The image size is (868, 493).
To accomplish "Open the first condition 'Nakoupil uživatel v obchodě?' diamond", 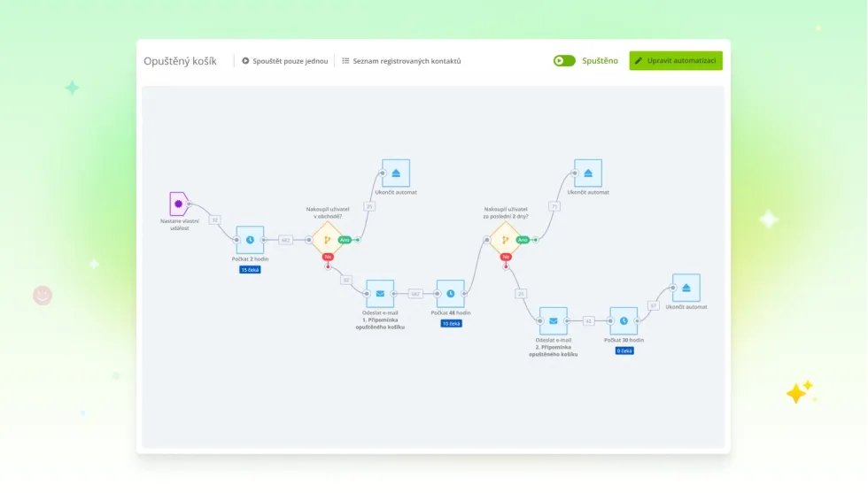I will point(326,240).
